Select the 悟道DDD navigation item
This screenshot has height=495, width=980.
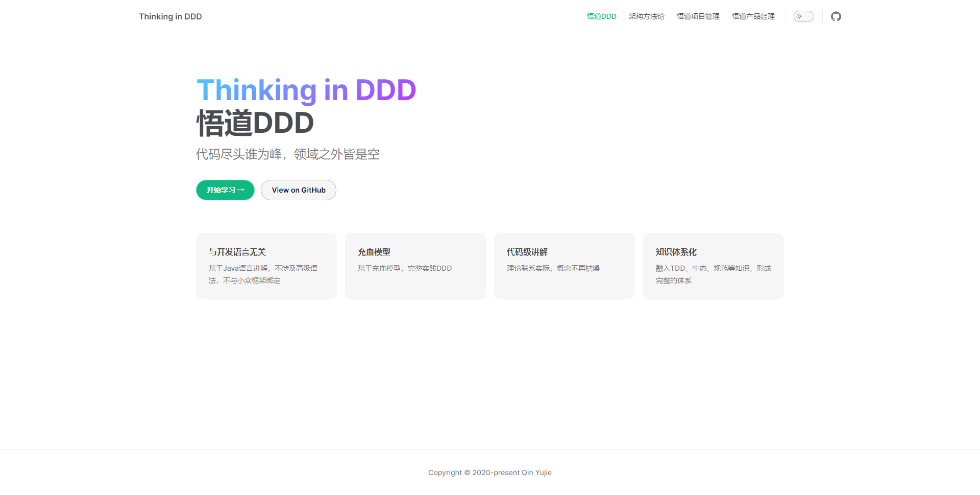(601, 16)
